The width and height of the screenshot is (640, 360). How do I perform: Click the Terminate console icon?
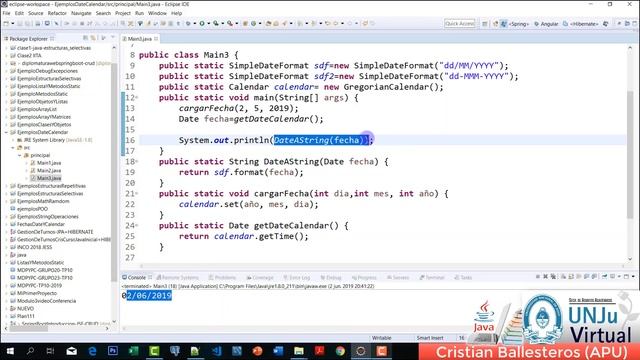(x=538, y=277)
